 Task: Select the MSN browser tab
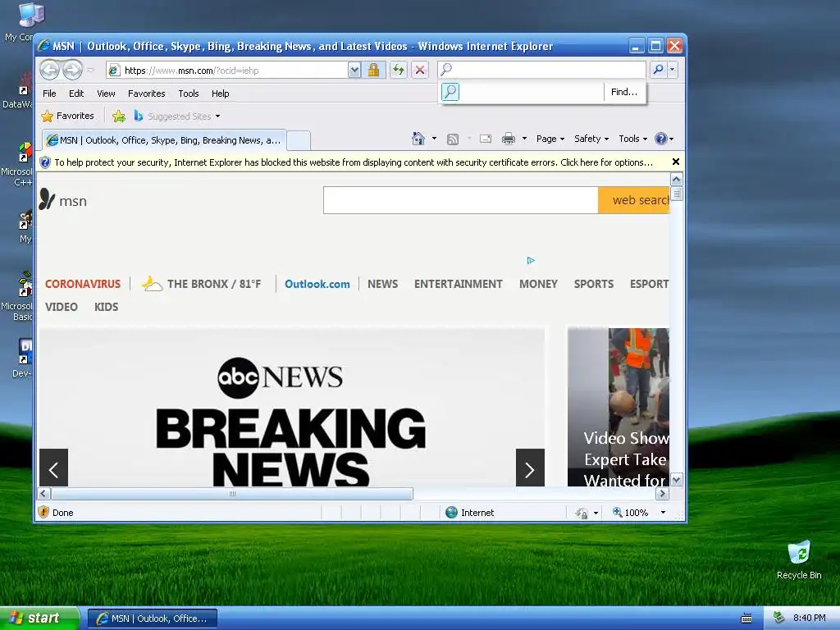point(164,140)
